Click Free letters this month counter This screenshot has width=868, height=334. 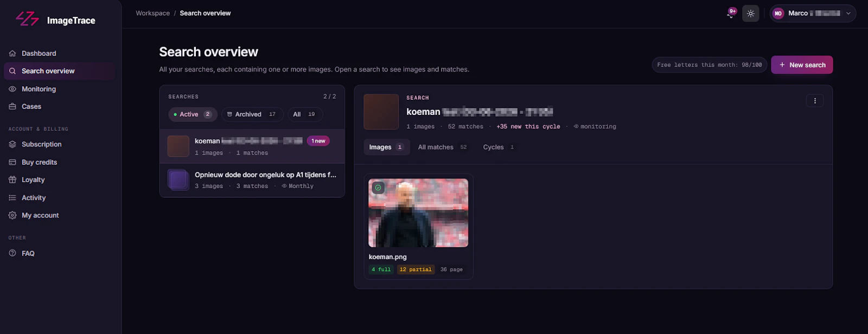pyautogui.click(x=710, y=65)
